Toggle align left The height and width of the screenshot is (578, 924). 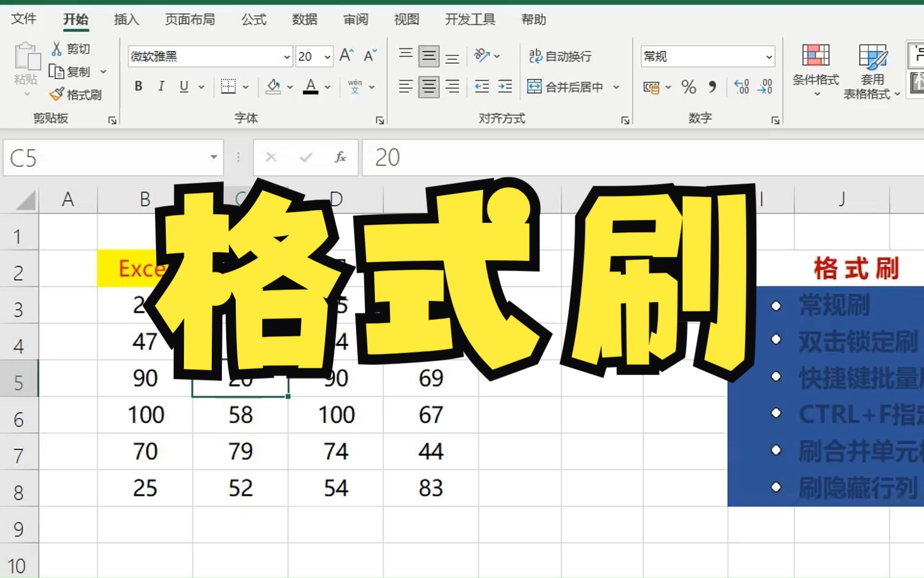[406, 86]
